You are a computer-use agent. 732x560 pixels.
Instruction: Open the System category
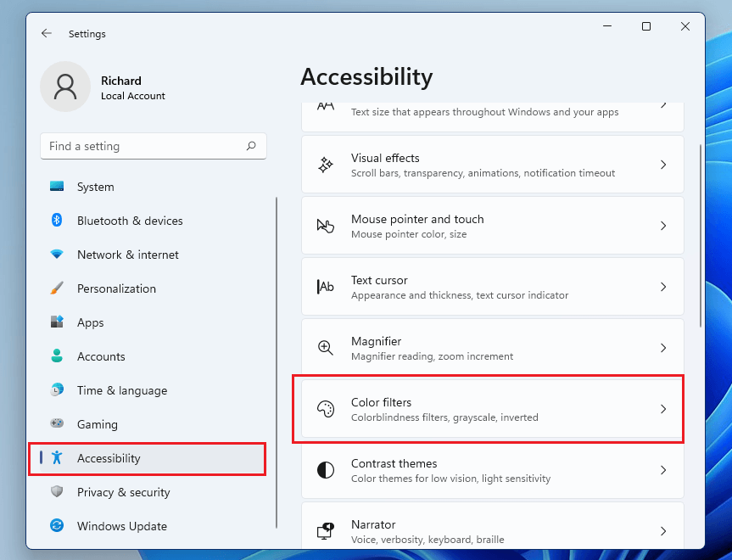pyautogui.click(x=152, y=187)
